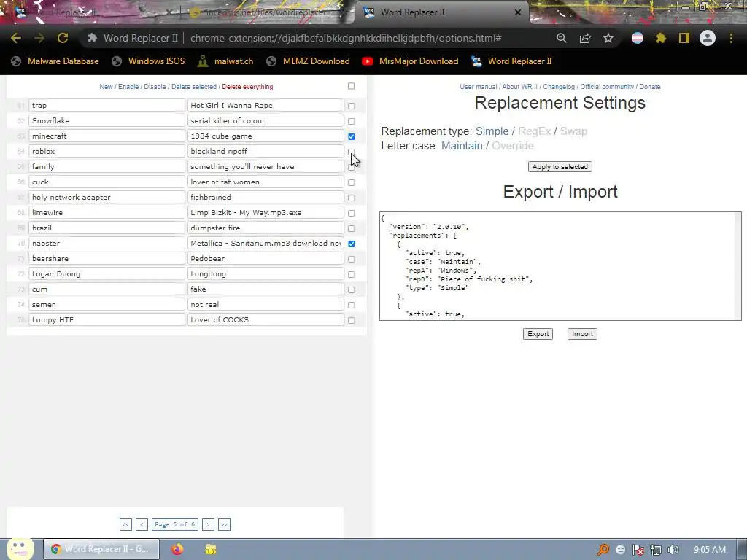This screenshot has height=560, width=747.
Task: Open Donate link
Action: click(650, 87)
